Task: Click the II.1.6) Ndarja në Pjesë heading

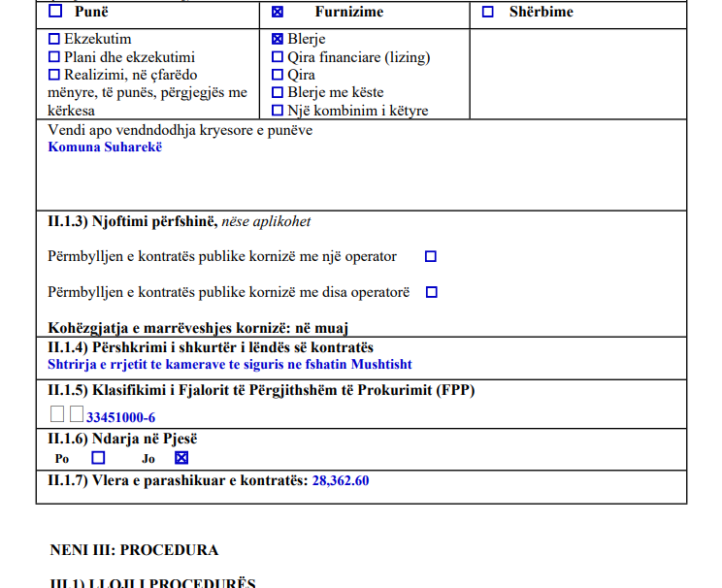Action: pos(122,439)
